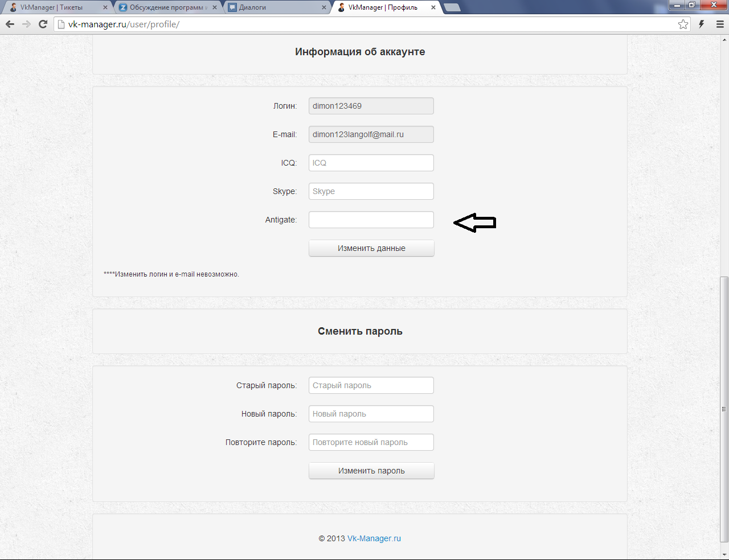Click the Старый пароль field
The height and width of the screenshot is (560, 729).
coord(371,385)
